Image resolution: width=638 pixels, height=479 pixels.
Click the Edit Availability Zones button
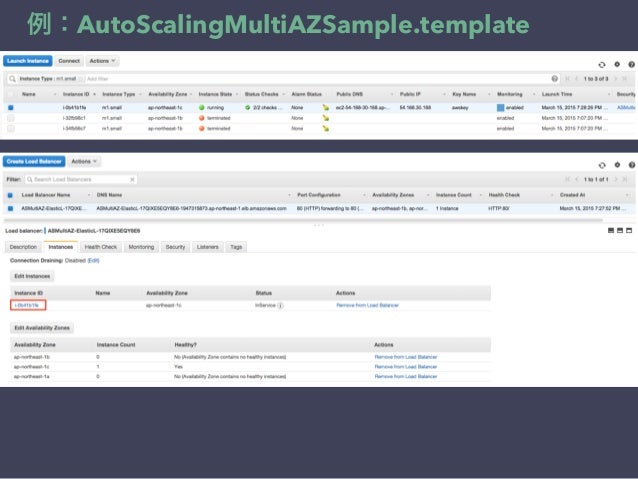pos(42,328)
